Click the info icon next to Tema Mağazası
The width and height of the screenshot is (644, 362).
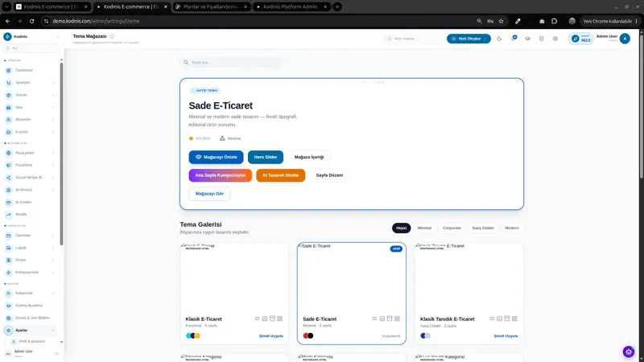point(112,36)
